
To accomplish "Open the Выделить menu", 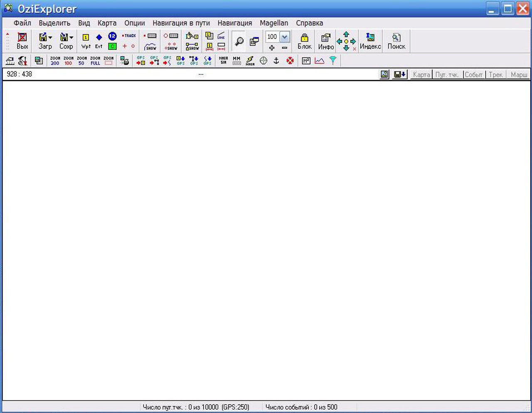I will pyautogui.click(x=54, y=23).
